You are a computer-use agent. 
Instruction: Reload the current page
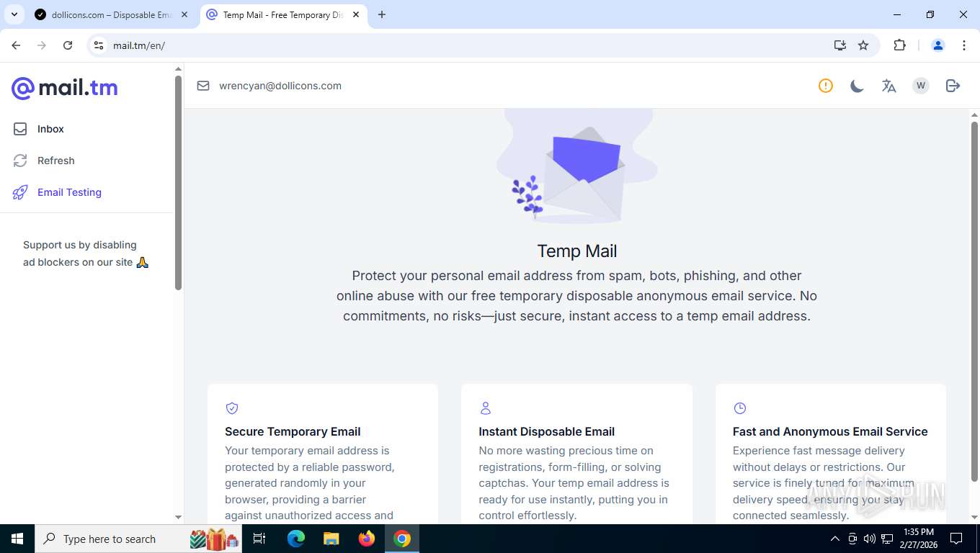point(68,45)
